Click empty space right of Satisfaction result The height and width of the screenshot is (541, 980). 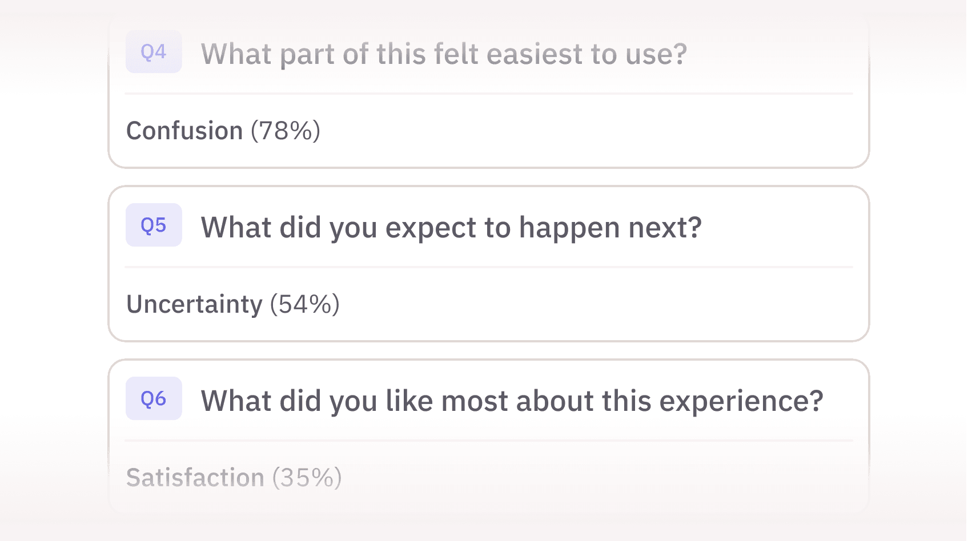pyautogui.click(x=599, y=477)
